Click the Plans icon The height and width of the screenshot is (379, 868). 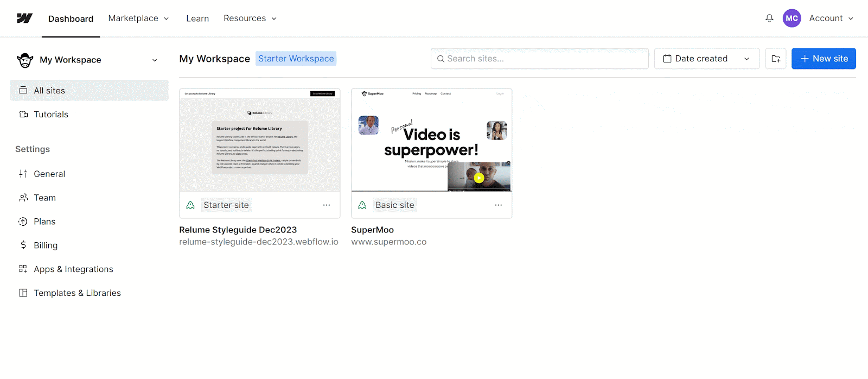[x=23, y=222]
